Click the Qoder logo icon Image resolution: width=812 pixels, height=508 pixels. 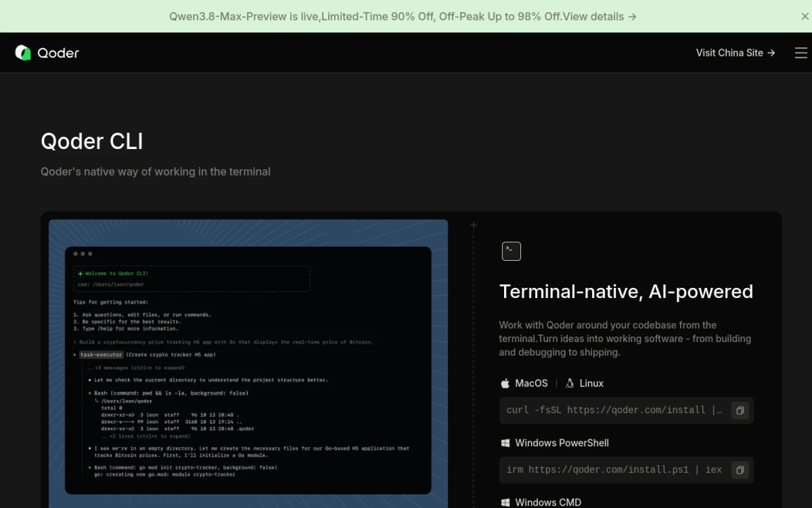click(x=23, y=52)
